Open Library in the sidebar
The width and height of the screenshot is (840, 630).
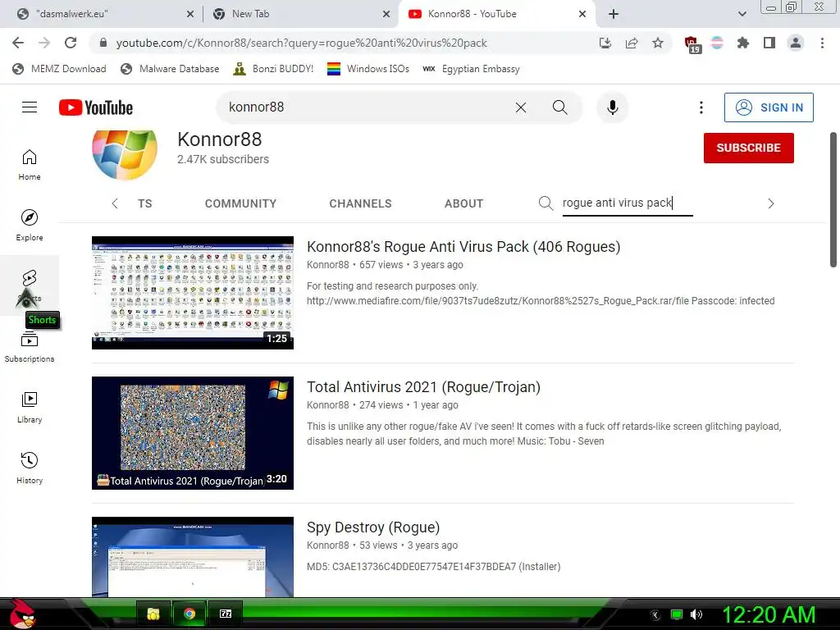(30, 408)
